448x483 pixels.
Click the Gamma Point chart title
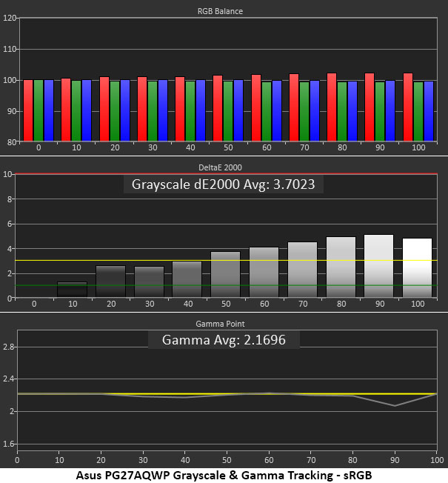click(x=220, y=324)
